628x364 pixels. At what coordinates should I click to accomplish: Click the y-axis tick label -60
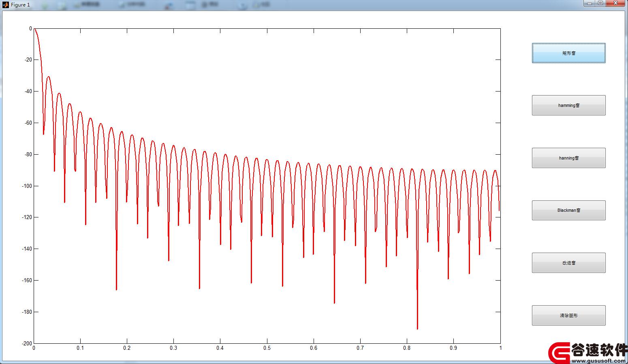pos(28,123)
